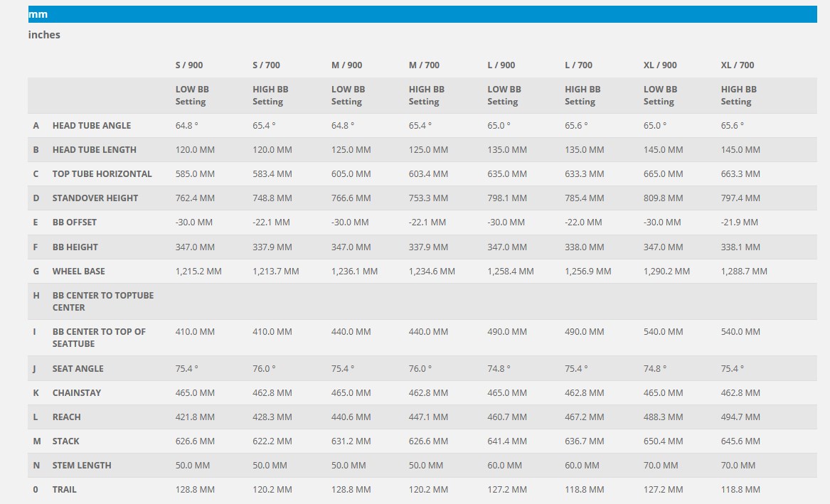Select the XL / 900 column header

(660, 65)
